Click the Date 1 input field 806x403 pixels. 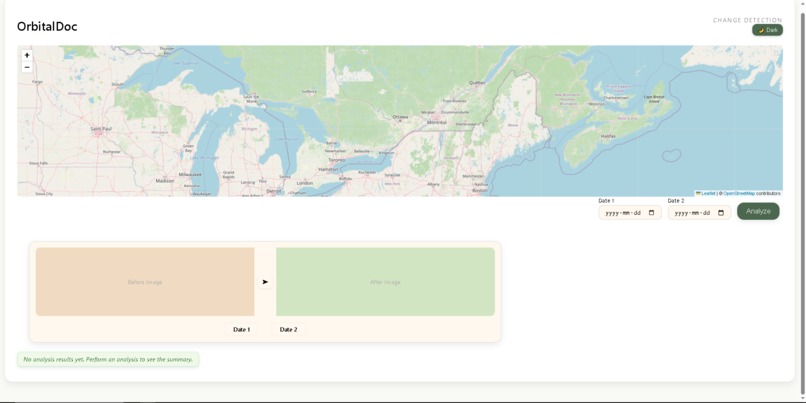630,213
